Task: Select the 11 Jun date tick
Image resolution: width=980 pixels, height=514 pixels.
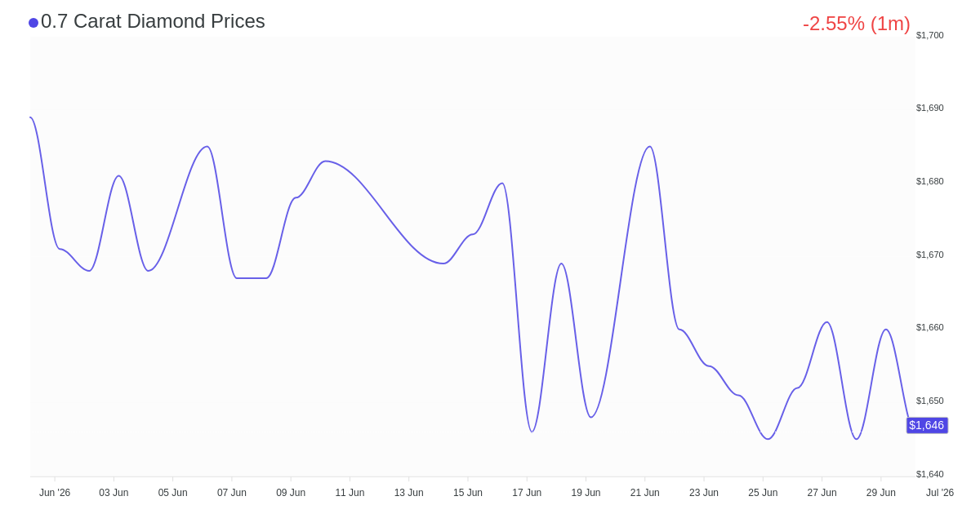Action: pyautogui.click(x=350, y=493)
